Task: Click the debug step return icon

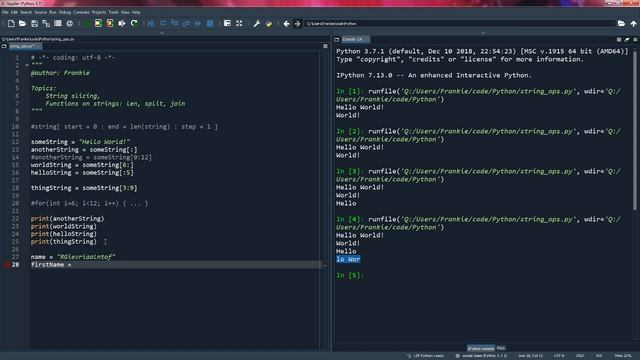Action: point(187,24)
